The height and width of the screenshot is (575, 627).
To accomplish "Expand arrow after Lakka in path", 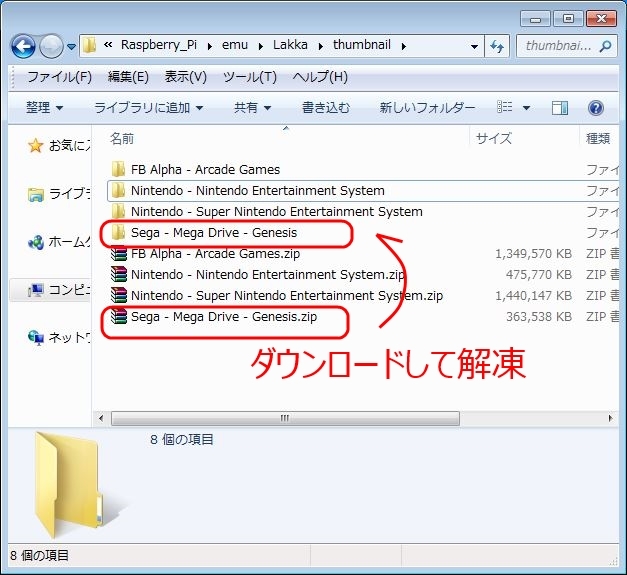I will click(x=321, y=46).
